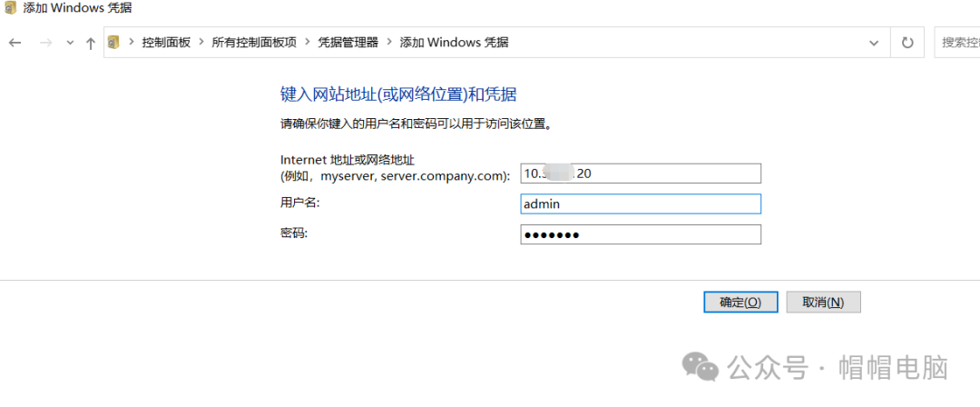Expand the address bar history dropdown
Viewport: 980px width, 407px height.
coord(874,43)
